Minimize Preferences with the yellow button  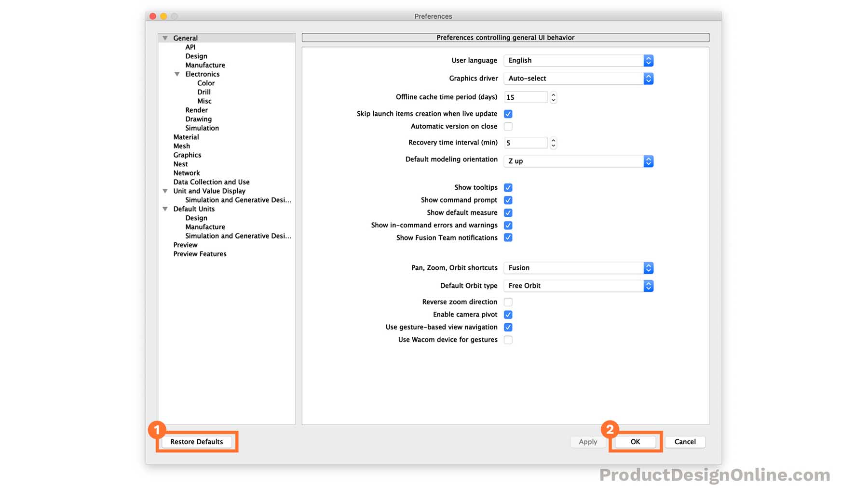click(163, 16)
